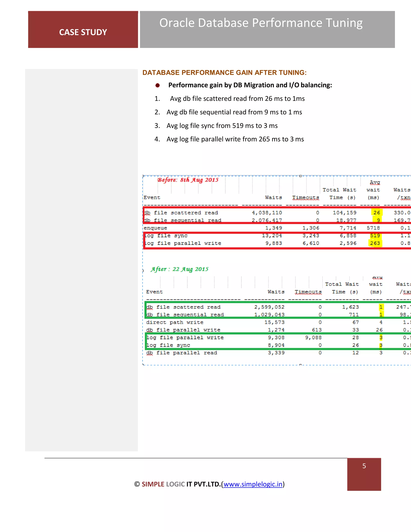Click waits value 1,029,043

pyautogui.click(x=269, y=315)
